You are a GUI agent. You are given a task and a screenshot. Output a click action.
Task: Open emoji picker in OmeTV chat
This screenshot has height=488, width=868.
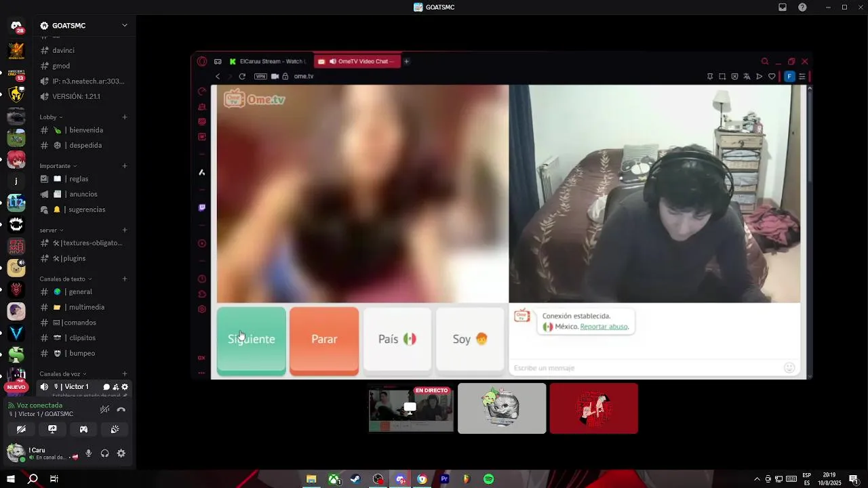(789, 367)
